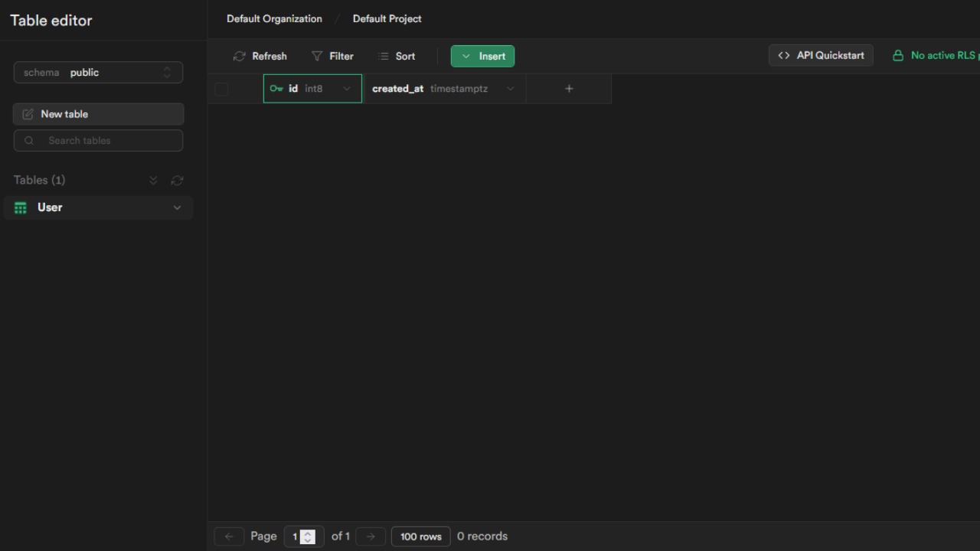Toggle the select all rows checkbox
The image size is (980, 551).
click(221, 89)
